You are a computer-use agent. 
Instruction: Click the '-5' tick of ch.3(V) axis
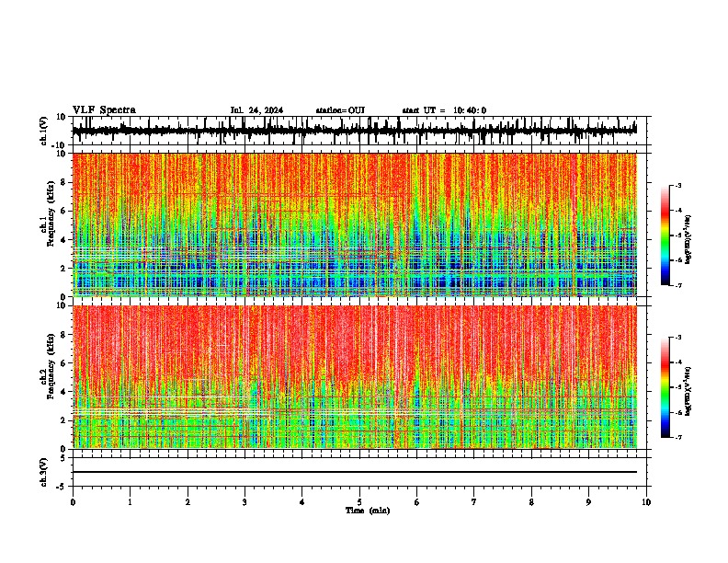(x=62, y=487)
